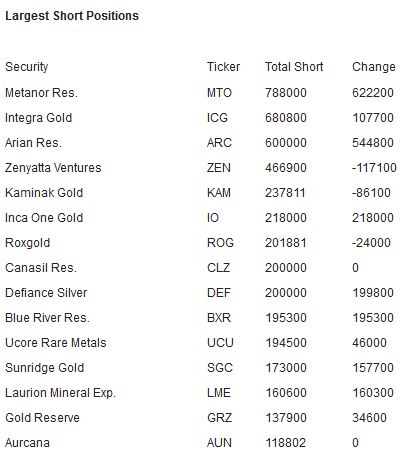Select the Aurcana security name
Viewport: 406px width, 457px height.
(x=27, y=443)
